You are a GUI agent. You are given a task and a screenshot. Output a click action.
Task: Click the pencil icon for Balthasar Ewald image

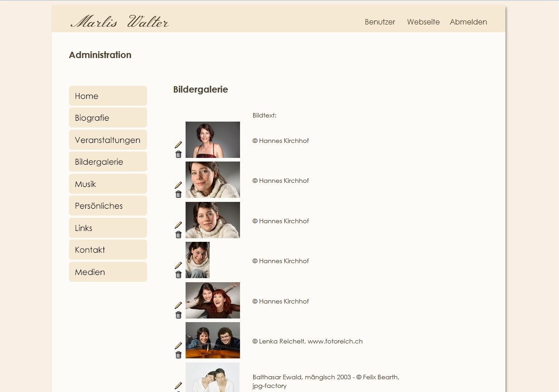point(178,386)
